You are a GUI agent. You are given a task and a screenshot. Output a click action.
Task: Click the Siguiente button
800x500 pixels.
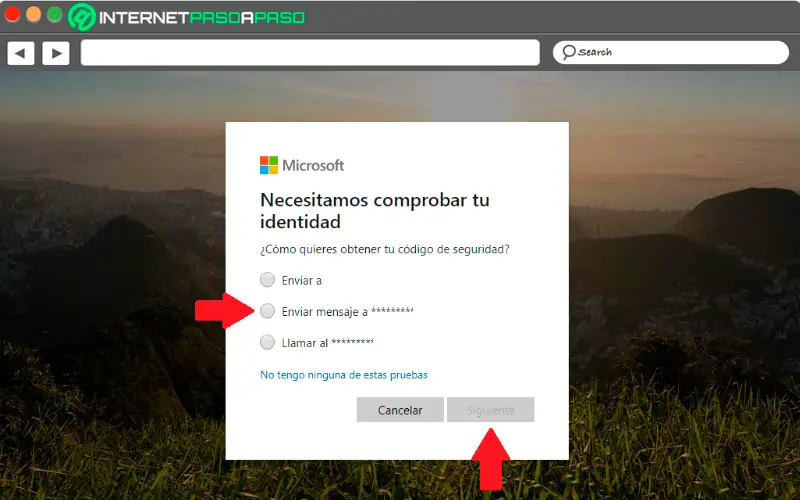click(x=490, y=410)
